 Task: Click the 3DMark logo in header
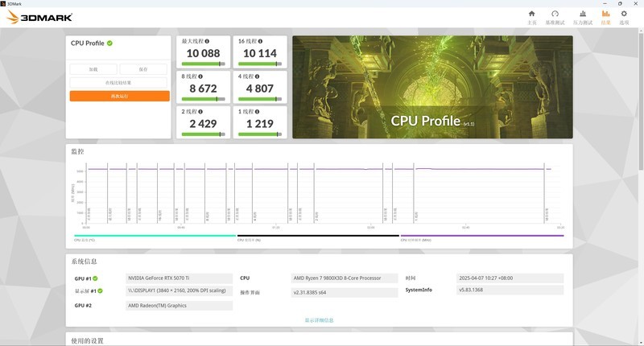pos(39,17)
